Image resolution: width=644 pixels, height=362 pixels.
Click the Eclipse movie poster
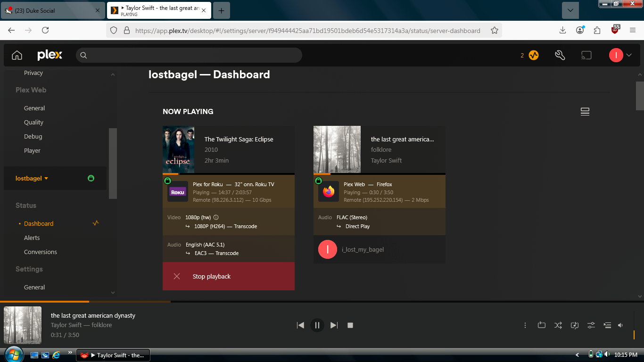tap(179, 149)
